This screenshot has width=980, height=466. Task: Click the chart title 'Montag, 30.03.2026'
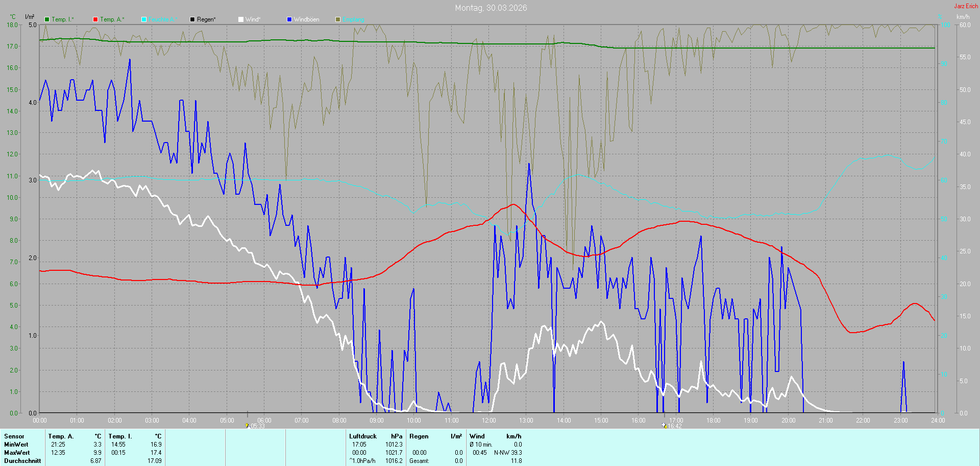[x=491, y=8]
